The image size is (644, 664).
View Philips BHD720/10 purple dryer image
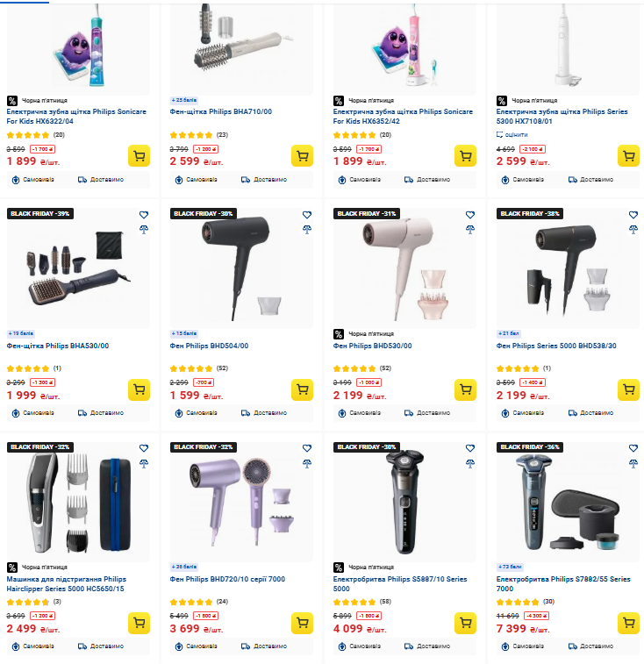[241, 502]
